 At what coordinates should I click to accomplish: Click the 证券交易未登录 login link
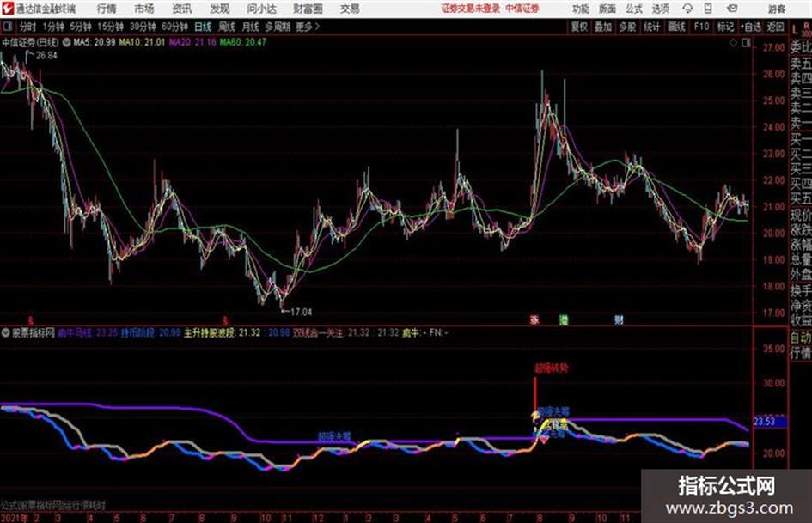point(471,9)
